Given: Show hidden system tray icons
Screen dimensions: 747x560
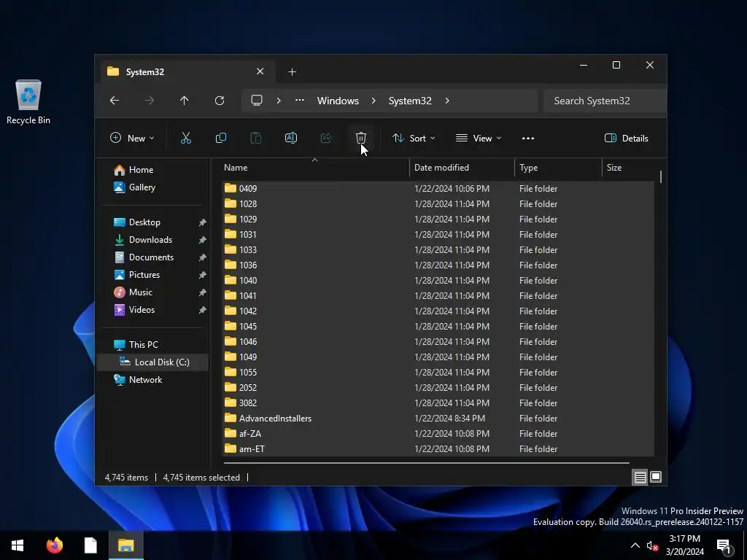Looking at the screenshot, I should (635, 545).
